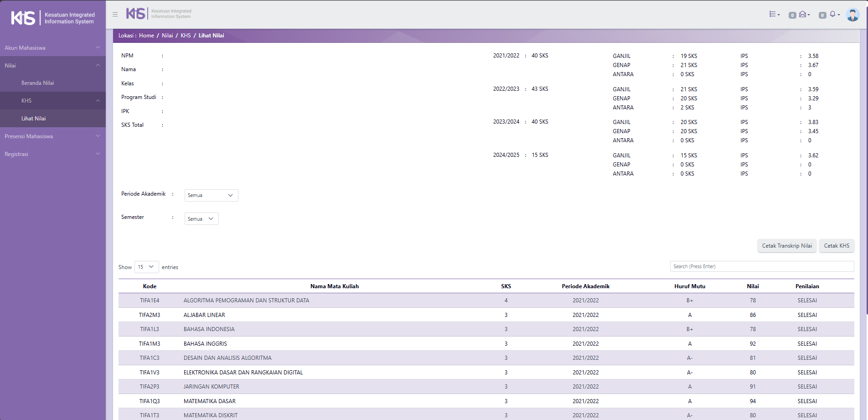Expand the Registrasi sidebar menu
Viewport: 868px width, 420px height.
(52, 154)
